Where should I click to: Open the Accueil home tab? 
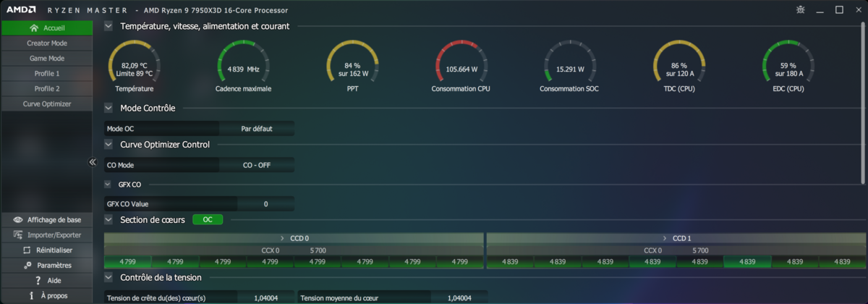tap(47, 28)
